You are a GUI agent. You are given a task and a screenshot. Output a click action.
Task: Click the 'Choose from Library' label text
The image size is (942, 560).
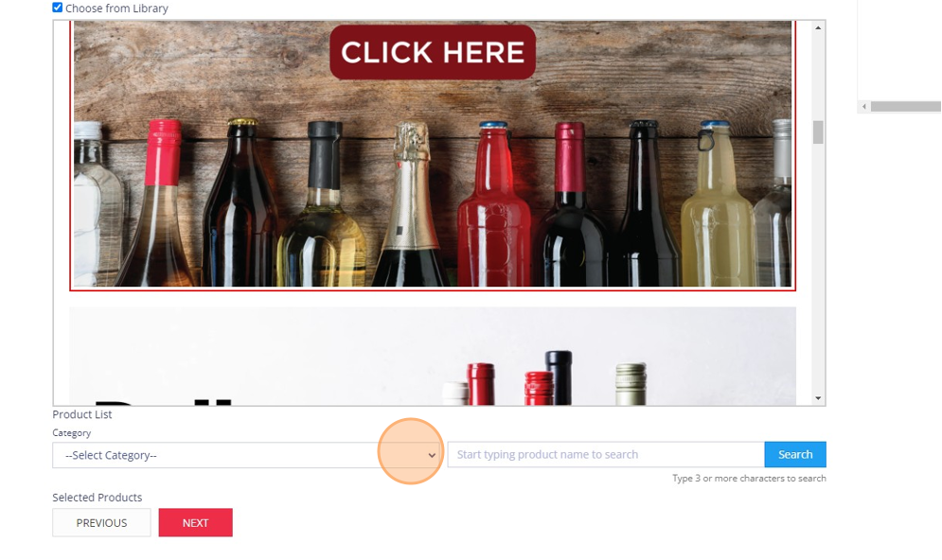(x=116, y=9)
